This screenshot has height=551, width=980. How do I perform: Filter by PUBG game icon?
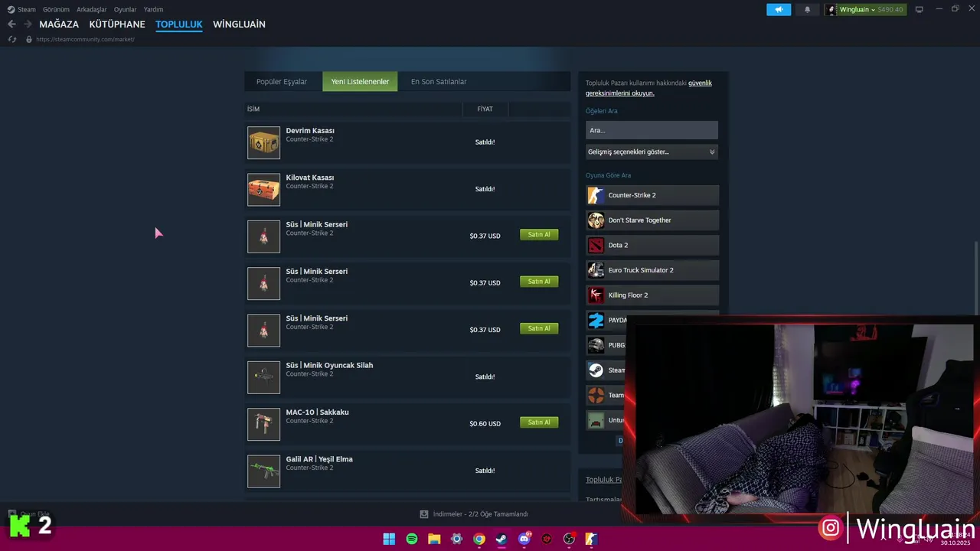[596, 345]
